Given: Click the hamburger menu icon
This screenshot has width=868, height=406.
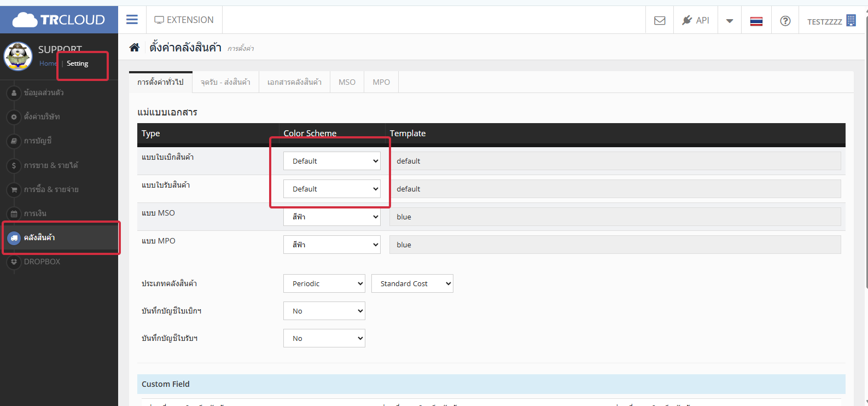Looking at the screenshot, I should pos(132,20).
